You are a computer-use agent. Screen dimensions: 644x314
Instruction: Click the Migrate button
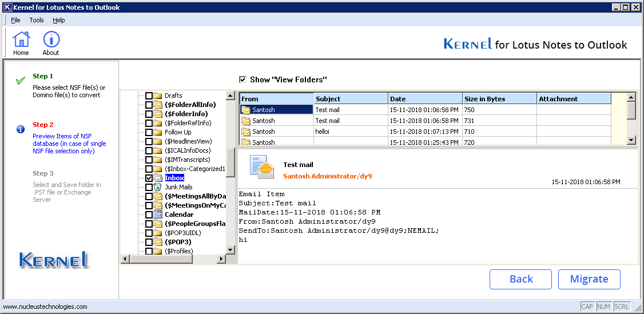tap(589, 279)
